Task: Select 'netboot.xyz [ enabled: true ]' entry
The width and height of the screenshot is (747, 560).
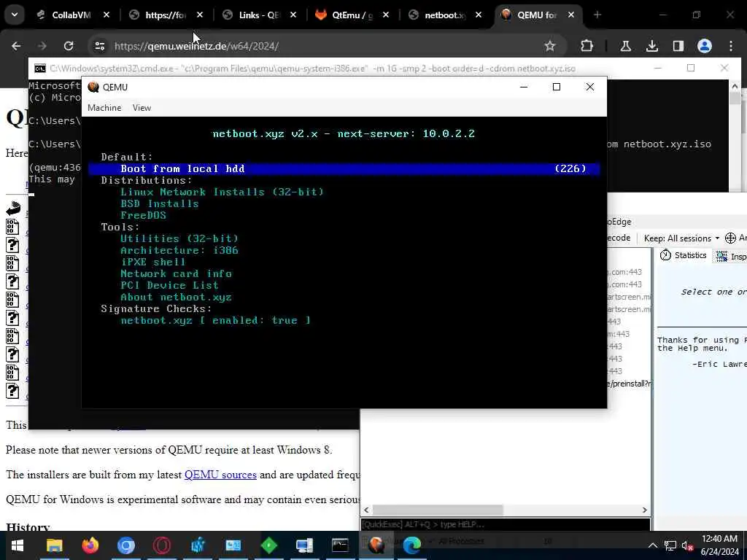Action: pyautogui.click(x=215, y=321)
